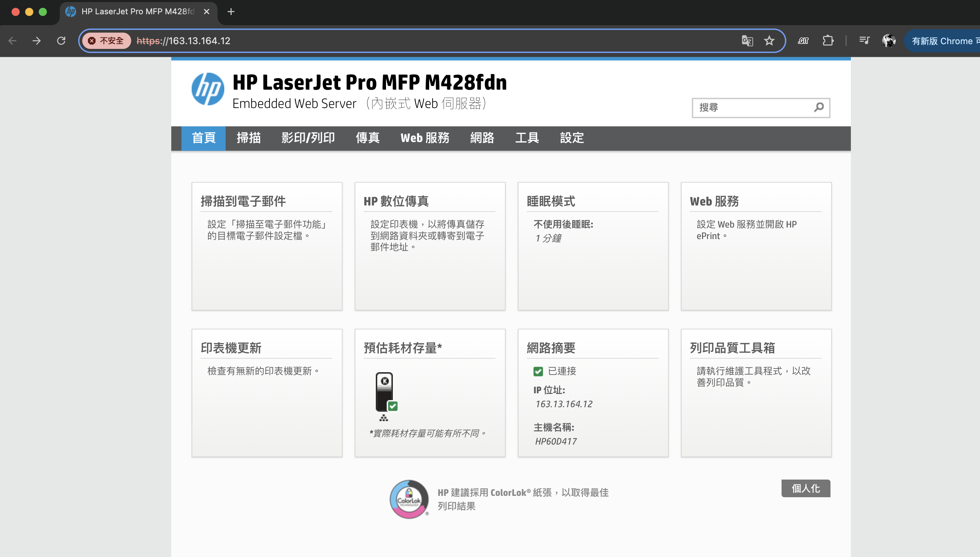
Task: Open the 工具 tab
Action: (x=527, y=138)
